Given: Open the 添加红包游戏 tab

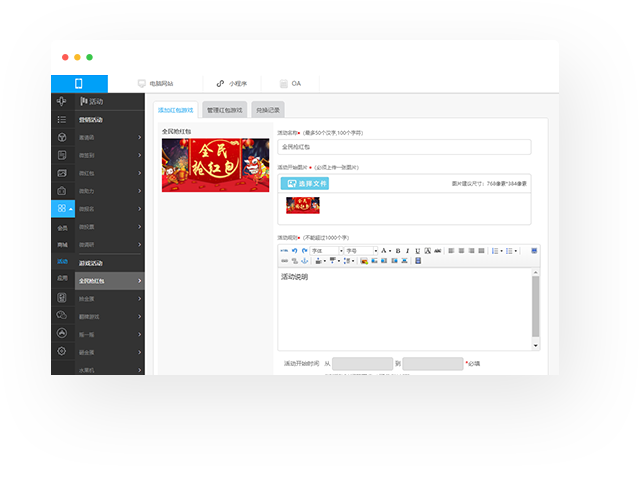Looking at the screenshot, I should [x=176, y=110].
